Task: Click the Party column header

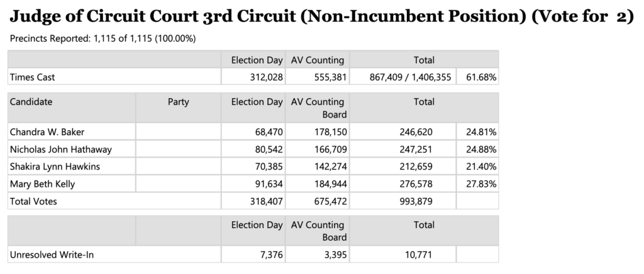Action: coord(178,101)
